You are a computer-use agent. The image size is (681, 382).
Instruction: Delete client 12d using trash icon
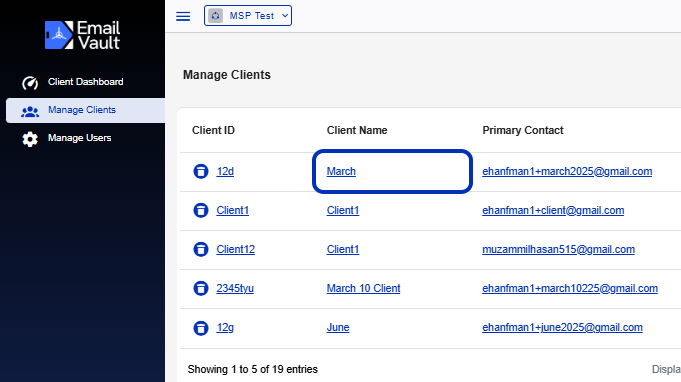tap(201, 171)
